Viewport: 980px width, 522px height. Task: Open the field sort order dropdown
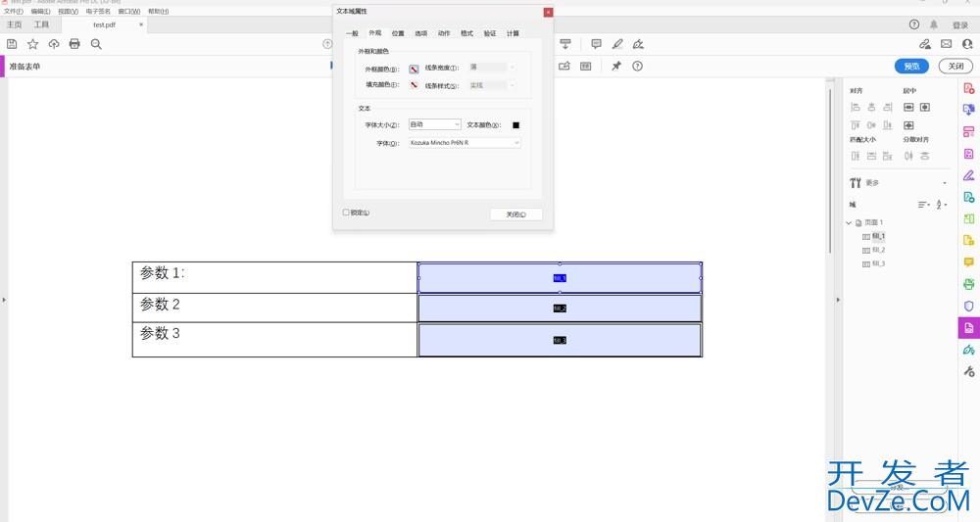click(924, 205)
